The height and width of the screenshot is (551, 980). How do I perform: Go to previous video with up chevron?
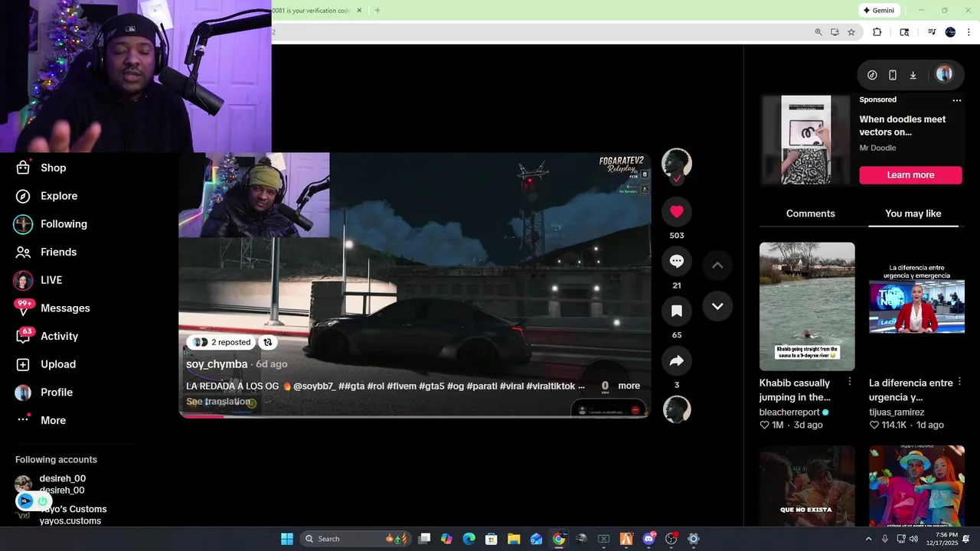click(717, 266)
